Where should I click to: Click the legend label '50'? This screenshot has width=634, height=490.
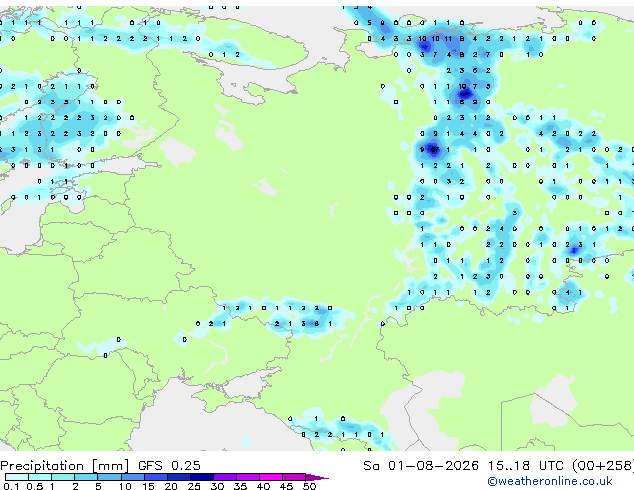point(310,486)
